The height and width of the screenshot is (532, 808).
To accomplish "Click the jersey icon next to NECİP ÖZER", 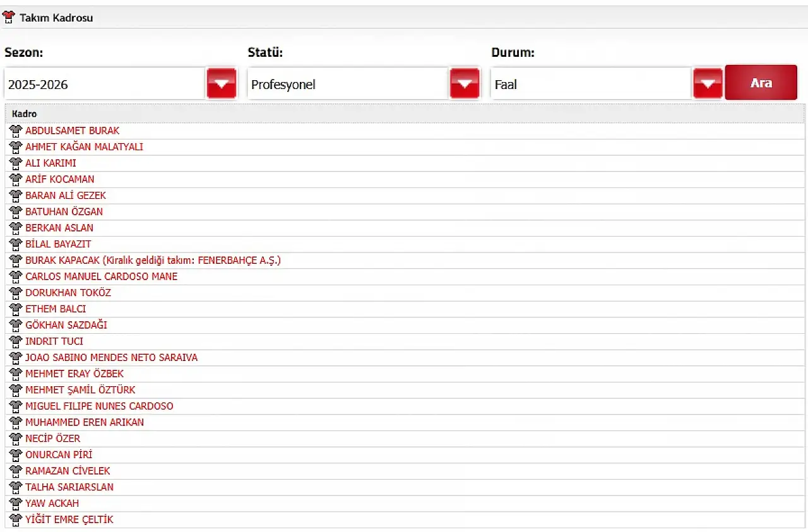I will click(16, 439).
